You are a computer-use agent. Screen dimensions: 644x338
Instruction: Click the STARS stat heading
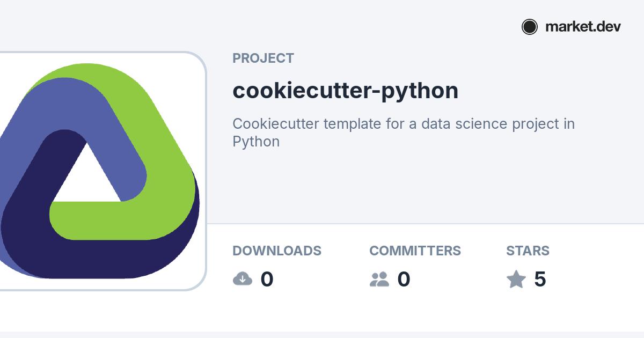pos(528,251)
